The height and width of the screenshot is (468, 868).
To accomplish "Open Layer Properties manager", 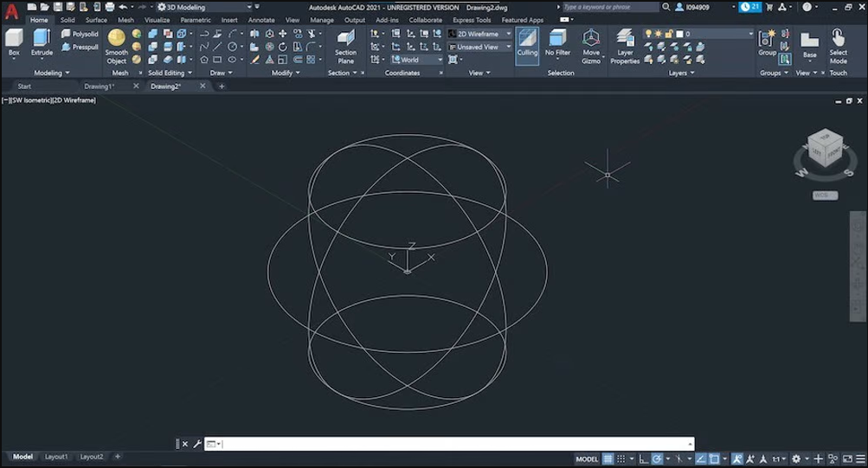I will click(625, 47).
